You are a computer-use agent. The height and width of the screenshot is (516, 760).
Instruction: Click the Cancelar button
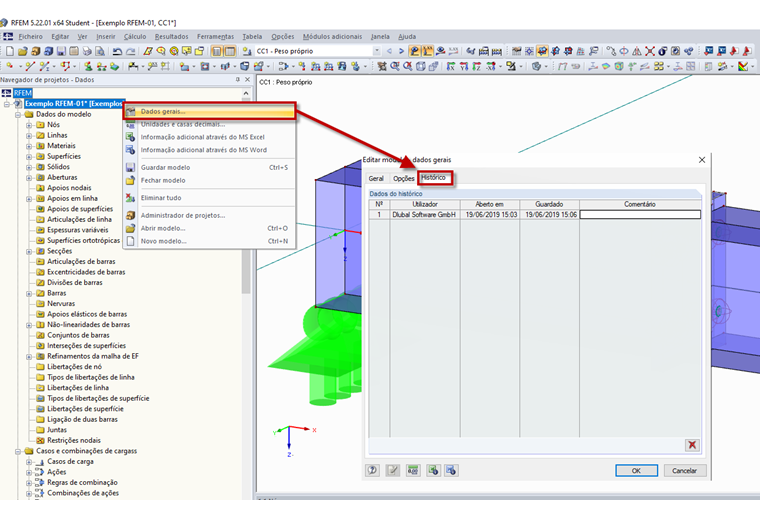[684, 470]
